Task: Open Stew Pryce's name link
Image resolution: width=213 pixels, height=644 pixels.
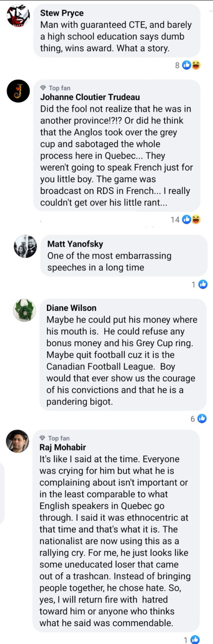Action: (x=62, y=13)
